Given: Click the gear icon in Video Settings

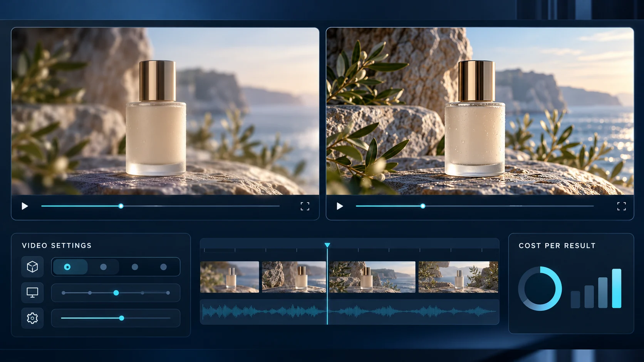Looking at the screenshot, I should (x=32, y=318).
